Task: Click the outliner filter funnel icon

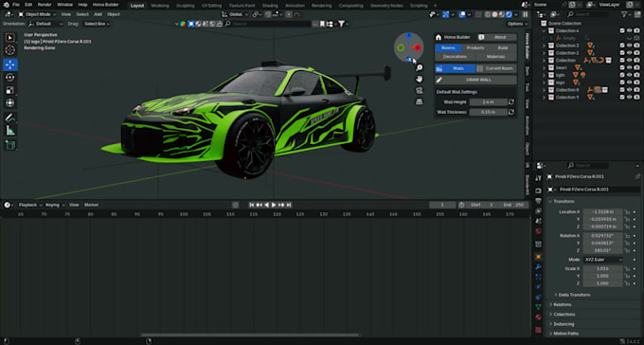Action: pyautogui.click(x=624, y=14)
